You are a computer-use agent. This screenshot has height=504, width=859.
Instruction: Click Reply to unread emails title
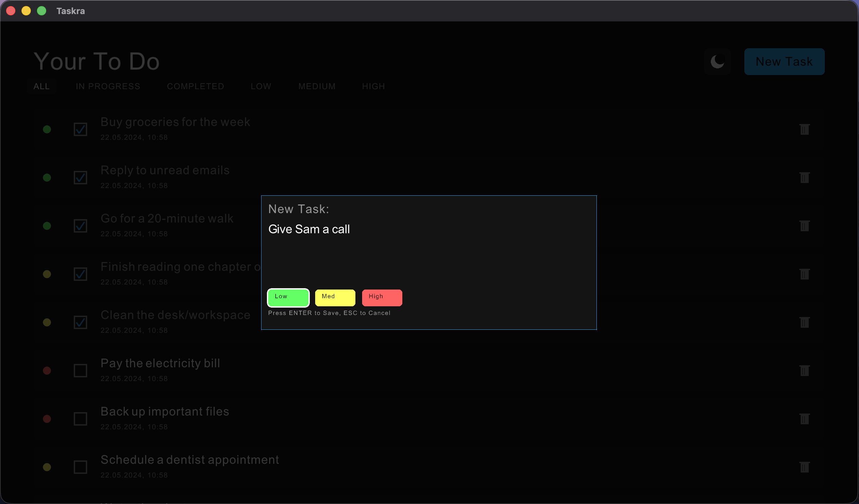point(165,170)
